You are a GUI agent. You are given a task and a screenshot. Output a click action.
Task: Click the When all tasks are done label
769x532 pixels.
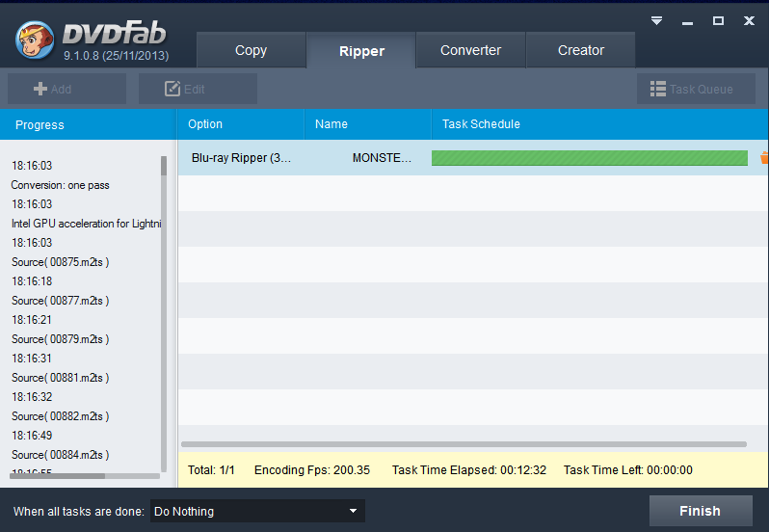(78, 512)
